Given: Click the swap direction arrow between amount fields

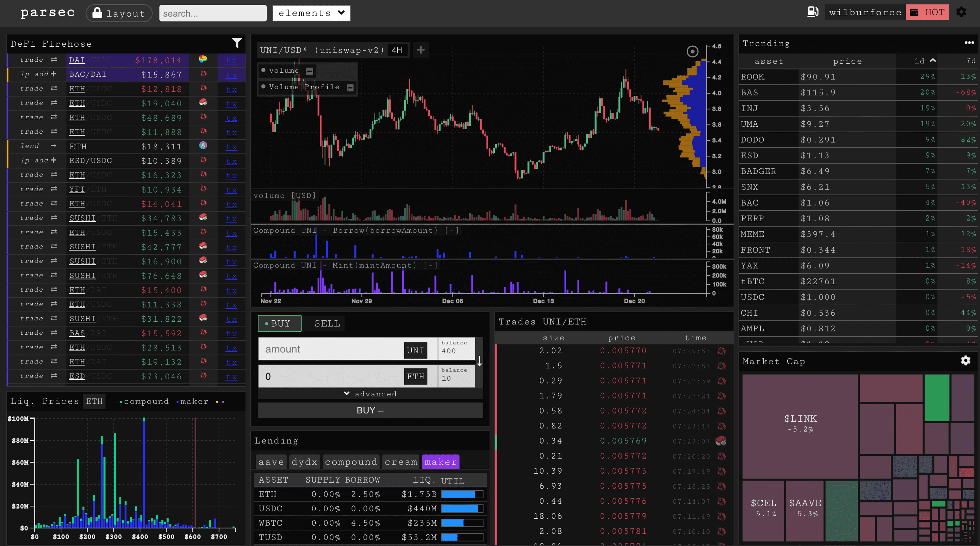Looking at the screenshot, I should 479,361.
